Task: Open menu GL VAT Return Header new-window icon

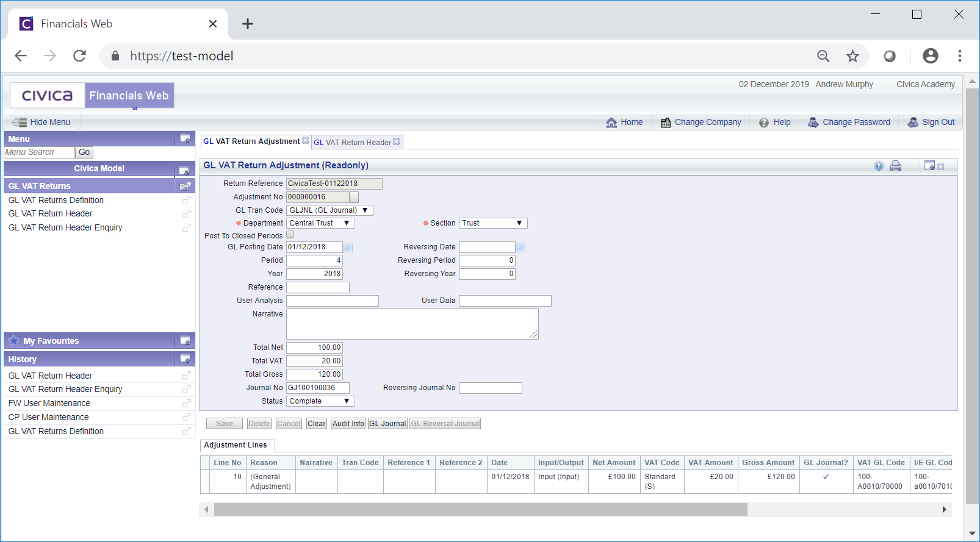Action: click(x=187, y=214)
